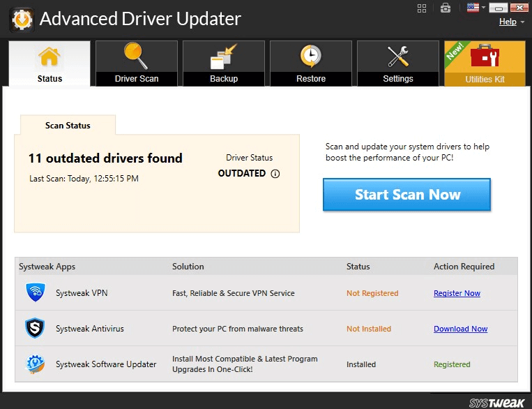Click the Systweak Software Updater icon
532x409 pixels.
[36, 364]
